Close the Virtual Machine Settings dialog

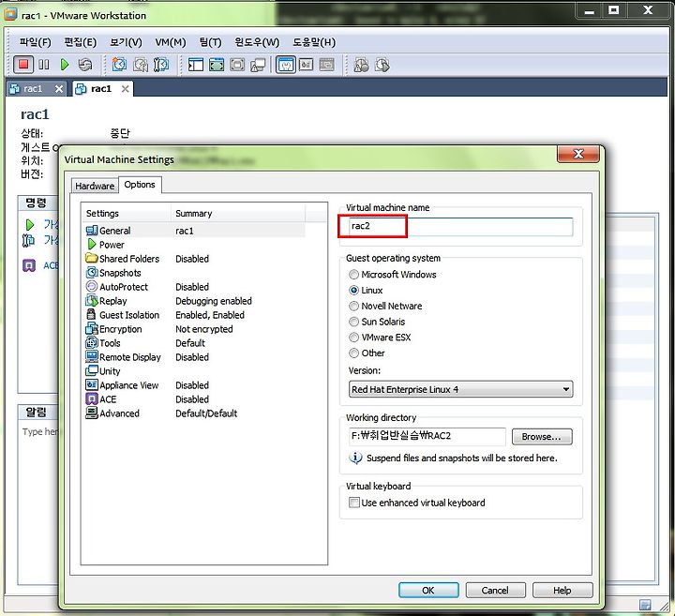point(578,154)
